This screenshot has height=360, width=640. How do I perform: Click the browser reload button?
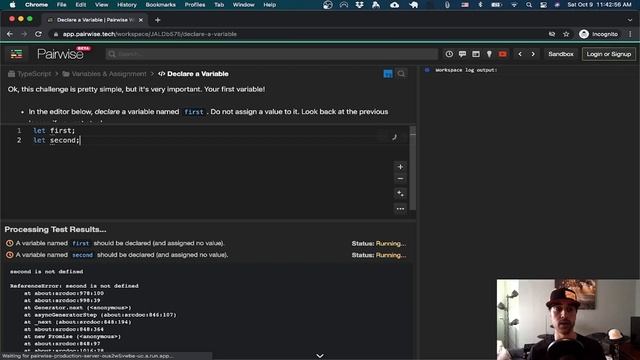point(38,34)
